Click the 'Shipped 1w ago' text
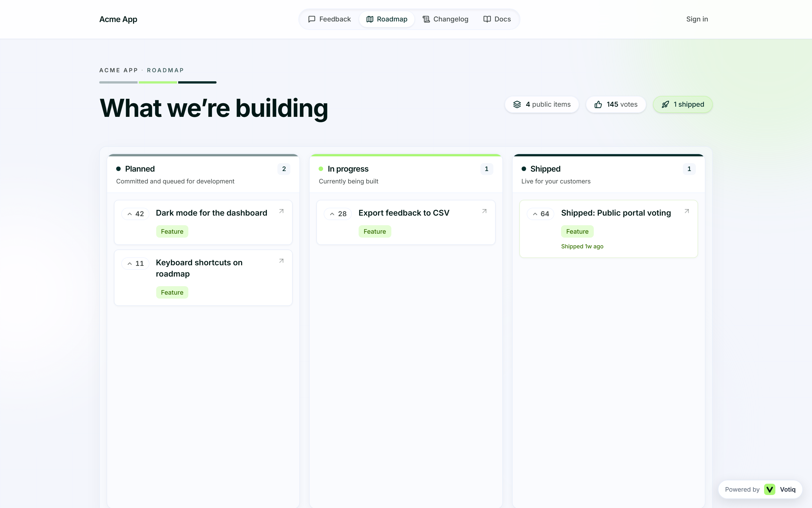 point(582,247)
